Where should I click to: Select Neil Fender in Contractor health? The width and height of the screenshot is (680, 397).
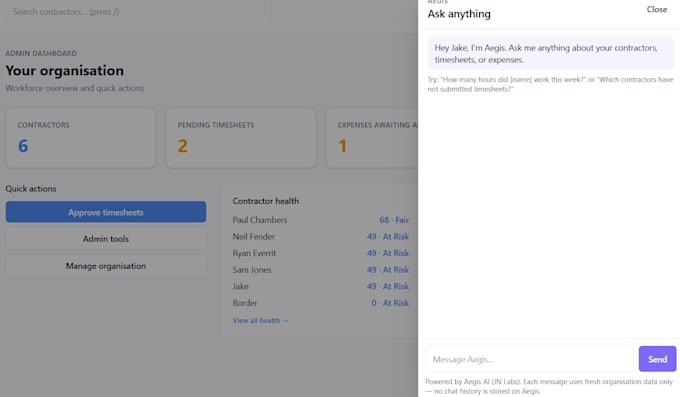[x=254, y=236]
